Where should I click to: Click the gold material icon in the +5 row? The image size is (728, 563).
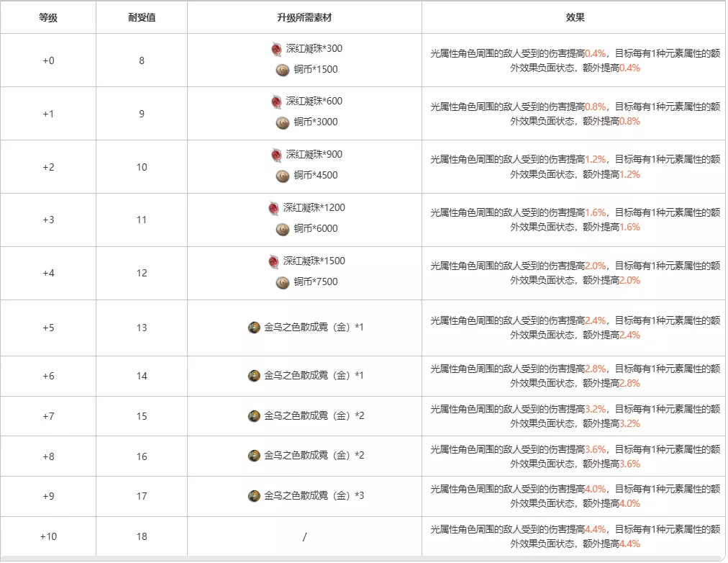[x=254, y=328]
